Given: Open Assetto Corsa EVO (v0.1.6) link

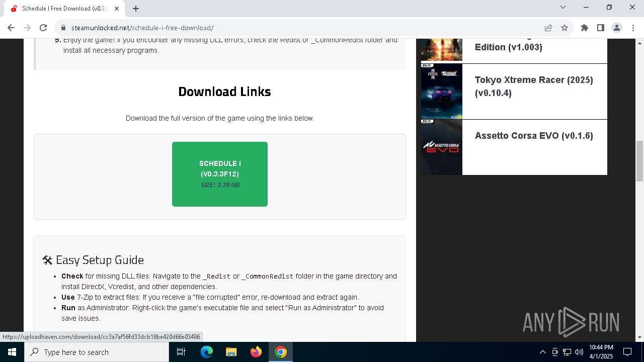Looking at the screenshot, I should pyautogui.click(x=534, y=136).
